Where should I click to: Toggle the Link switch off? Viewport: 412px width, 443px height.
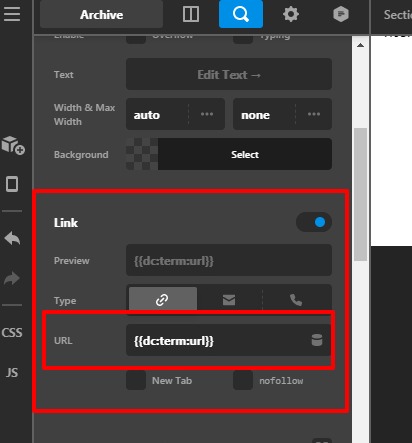(314, 222)
